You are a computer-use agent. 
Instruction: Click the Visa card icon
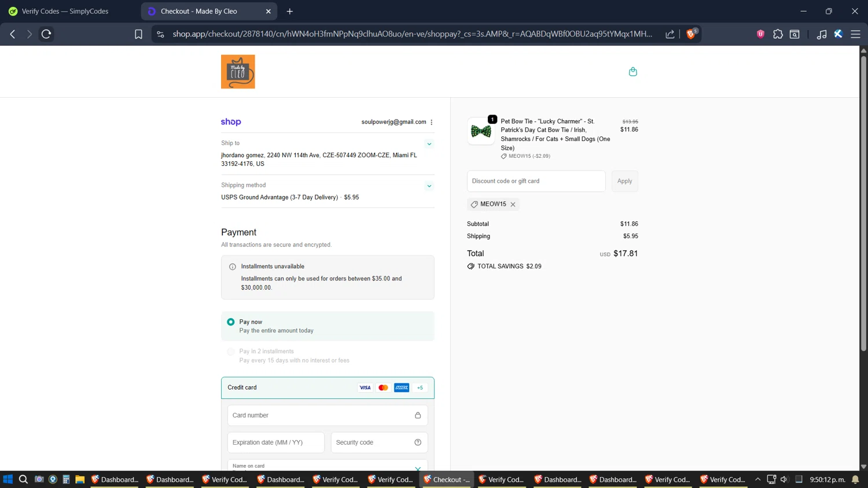pyautogui.click(x=365, y=388)
